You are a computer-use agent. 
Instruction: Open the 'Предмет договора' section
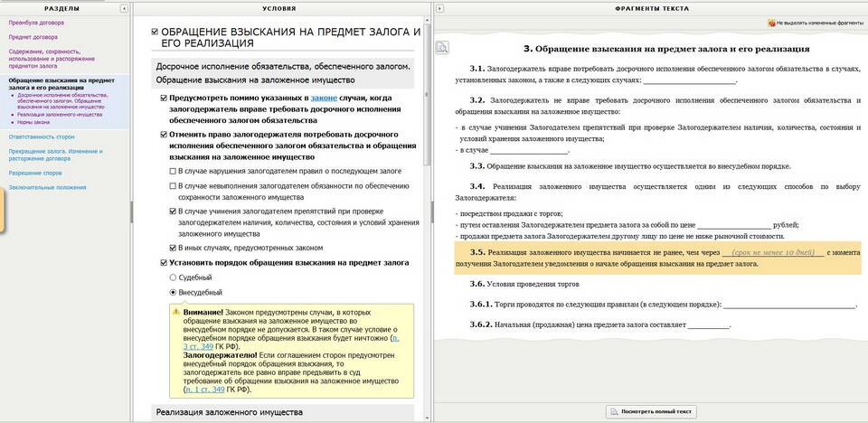(33, 37)
